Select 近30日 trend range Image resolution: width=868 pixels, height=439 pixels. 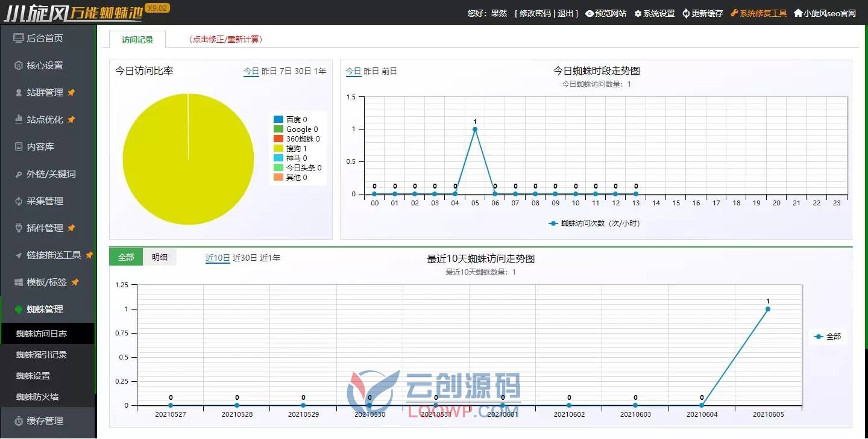click(245, 258)
